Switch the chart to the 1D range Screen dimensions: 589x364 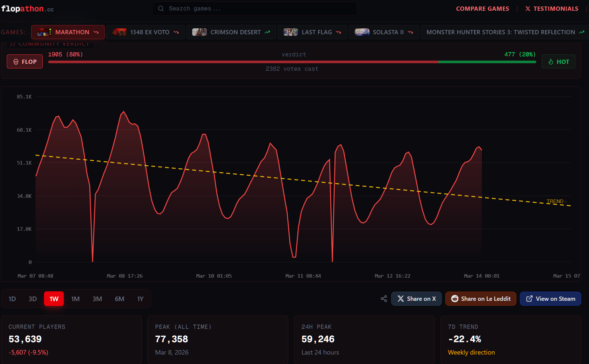click(12, 299)
